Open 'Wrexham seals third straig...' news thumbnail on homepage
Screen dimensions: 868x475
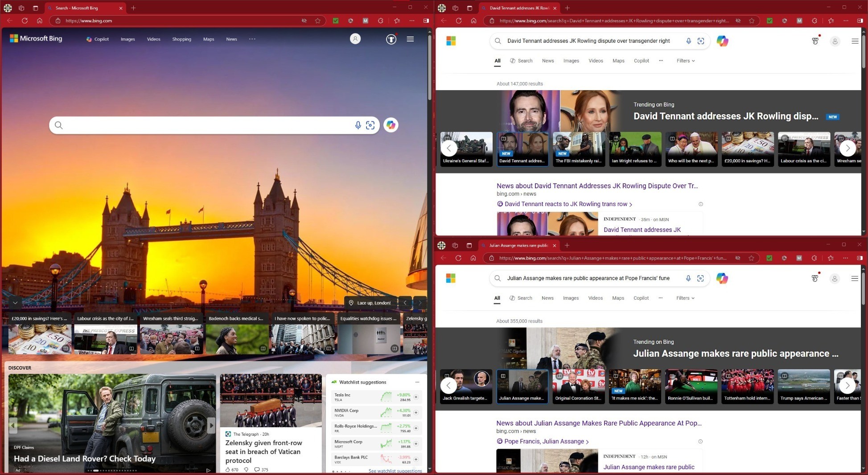click(x=171, y=335)
